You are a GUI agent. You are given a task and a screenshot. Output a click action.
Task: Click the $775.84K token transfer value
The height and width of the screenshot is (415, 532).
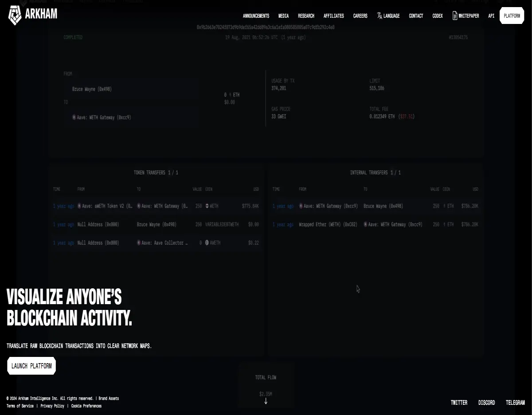tap(250, 206)
